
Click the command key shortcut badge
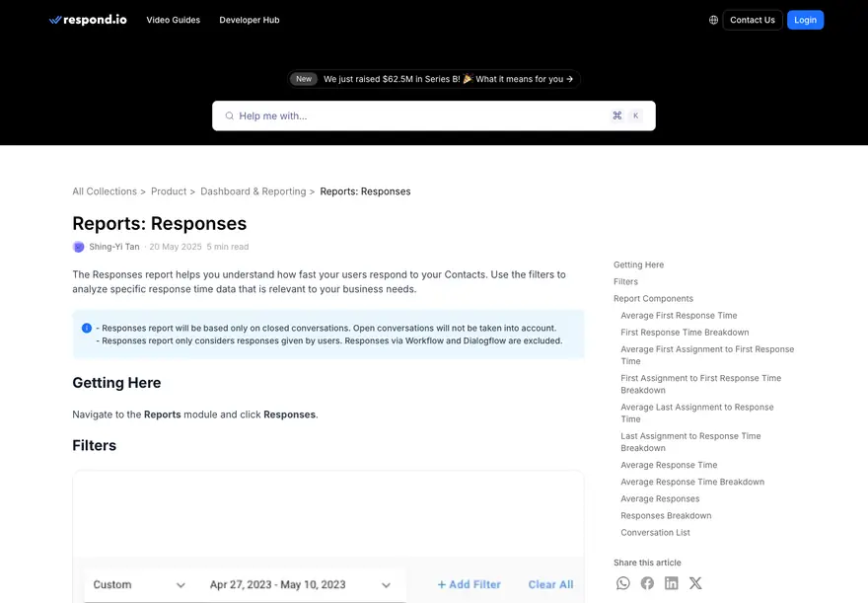(617, 115)
